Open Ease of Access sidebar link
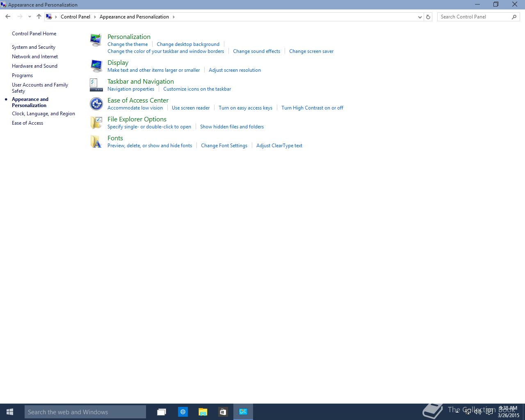 click(27, 123)
